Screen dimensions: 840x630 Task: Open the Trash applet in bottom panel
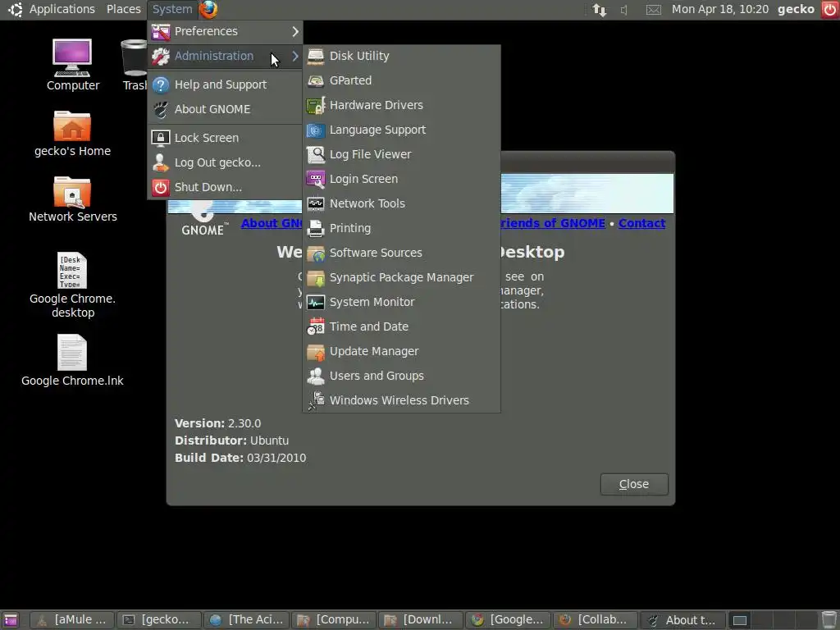(829, 620)
